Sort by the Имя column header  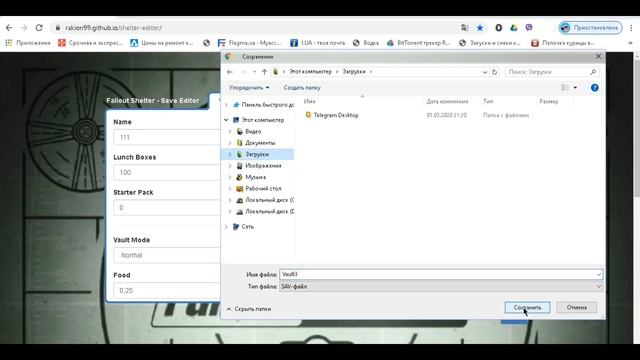click(310, 101)
